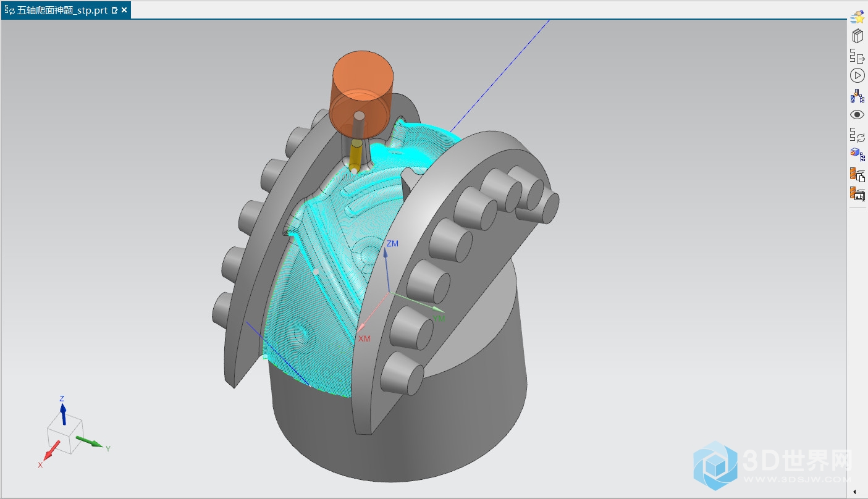Open the geometry view cube-tree icon
The image size is (868, 499).
857,154
